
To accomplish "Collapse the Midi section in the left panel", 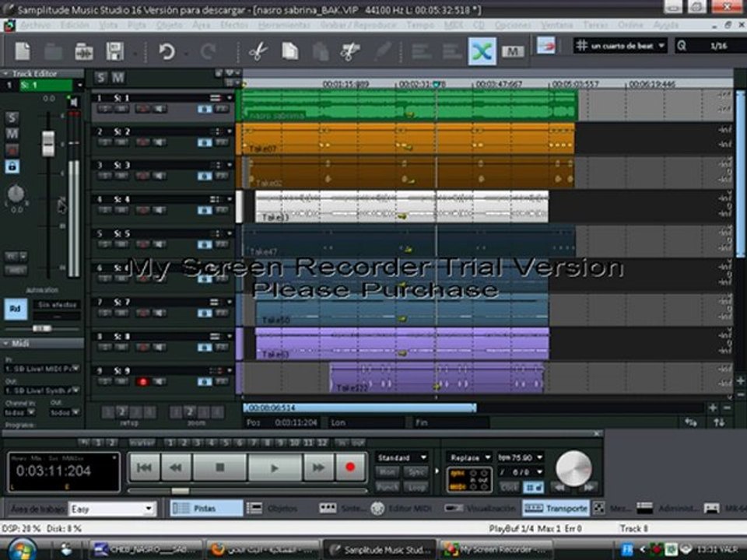I will pyautogui.click(x=5, y=343).
